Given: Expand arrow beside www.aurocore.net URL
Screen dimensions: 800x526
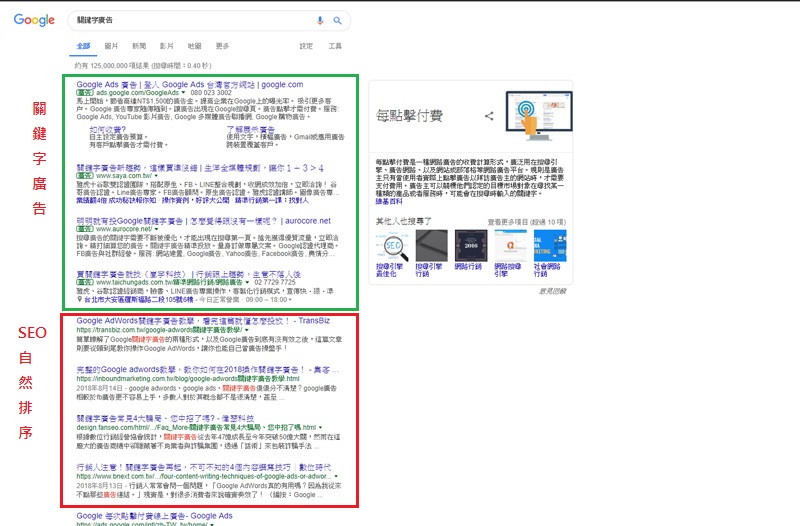Looking at the screenshot, I should [x=156, y=229].
